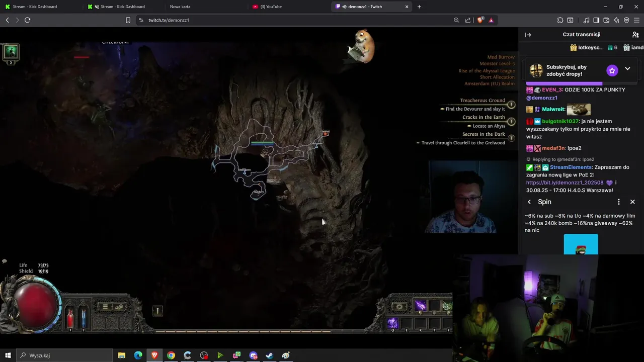Reload the Twitch page
The height and width of the screenshot is (362, 644).
point(27,20)
